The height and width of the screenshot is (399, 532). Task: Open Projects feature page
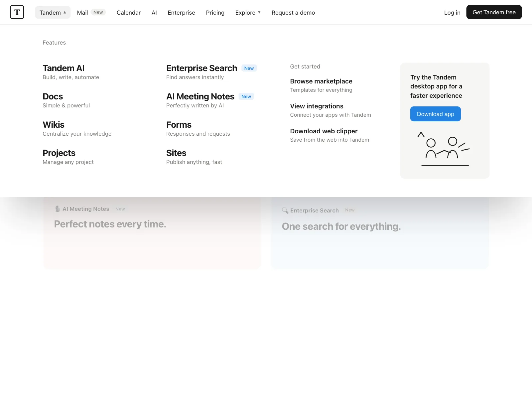pos(68,157)
